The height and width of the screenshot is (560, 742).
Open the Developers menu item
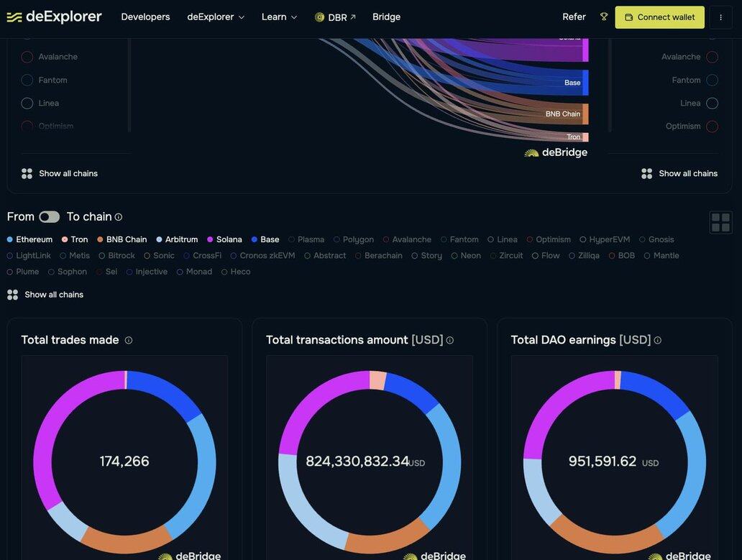(x=145, y=17)
